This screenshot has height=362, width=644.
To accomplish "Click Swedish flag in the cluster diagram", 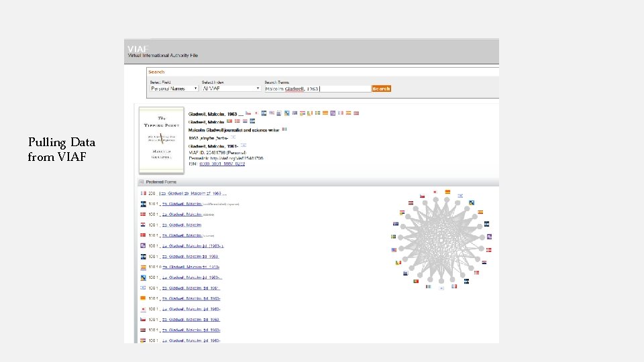I will tap(394, 237).
